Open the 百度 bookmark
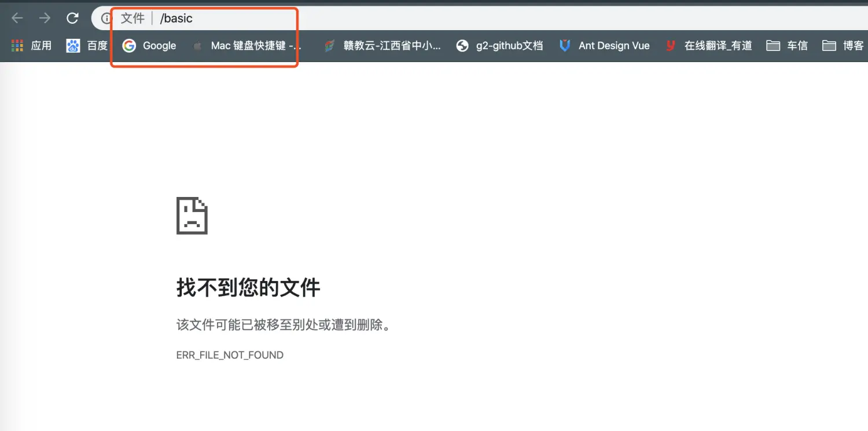This screenshot has width=868, height=431. 87,45
